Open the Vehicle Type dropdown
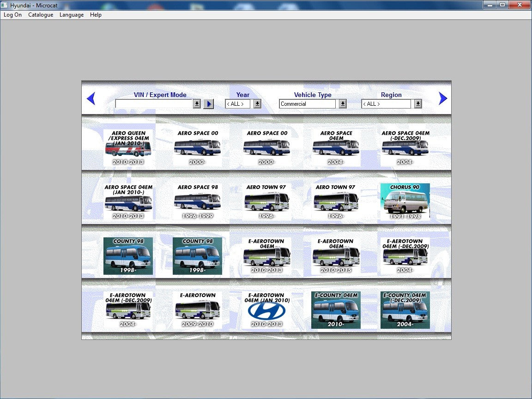 pos(343,104)
